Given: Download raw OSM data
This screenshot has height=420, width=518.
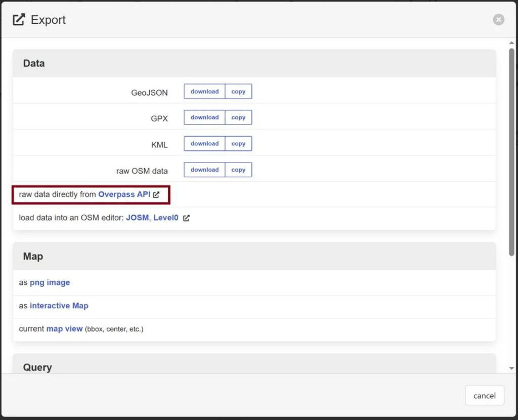Looking at the screenshot, I should pos(204,170).
